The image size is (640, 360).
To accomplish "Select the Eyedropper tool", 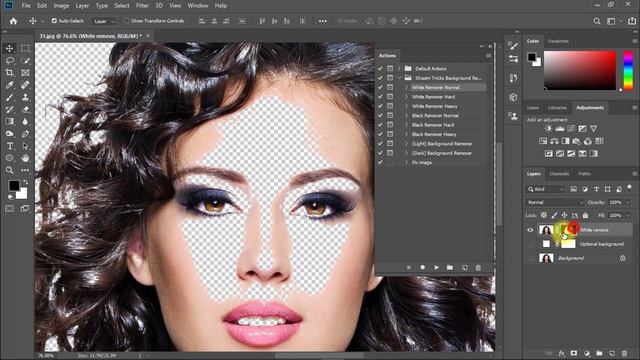I will point(9,85).
